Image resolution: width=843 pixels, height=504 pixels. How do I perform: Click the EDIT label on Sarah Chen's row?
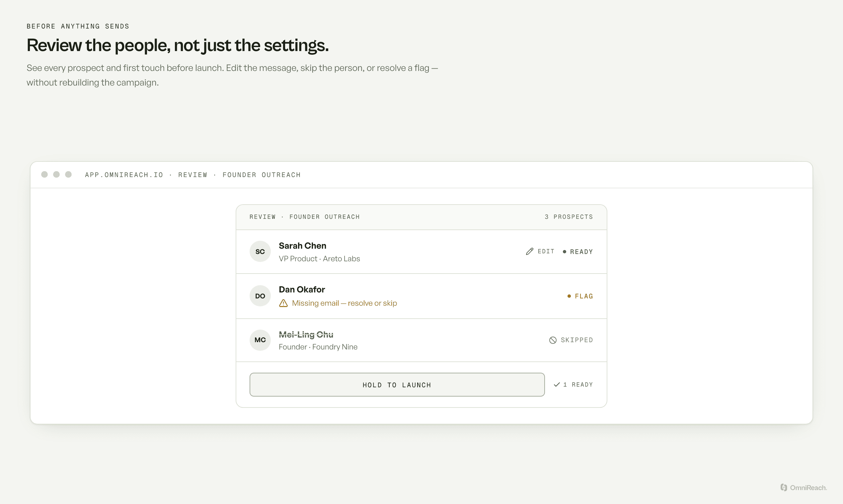546,251
